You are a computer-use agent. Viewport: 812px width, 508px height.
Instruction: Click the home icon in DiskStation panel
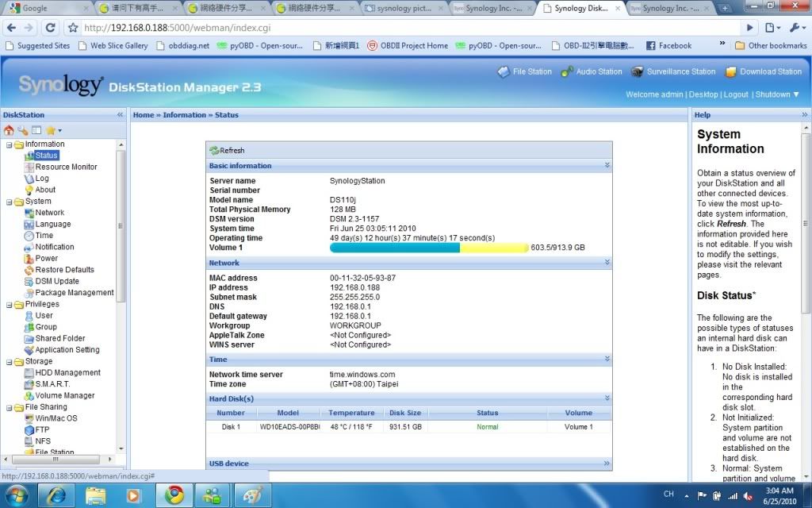coord(9,130)
